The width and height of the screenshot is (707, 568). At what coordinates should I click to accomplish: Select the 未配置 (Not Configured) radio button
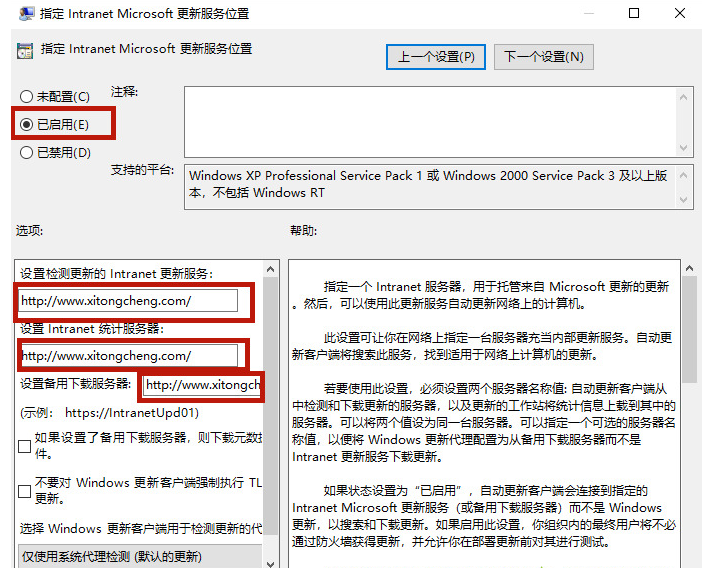pyautogui.click(x=27, y=97)
